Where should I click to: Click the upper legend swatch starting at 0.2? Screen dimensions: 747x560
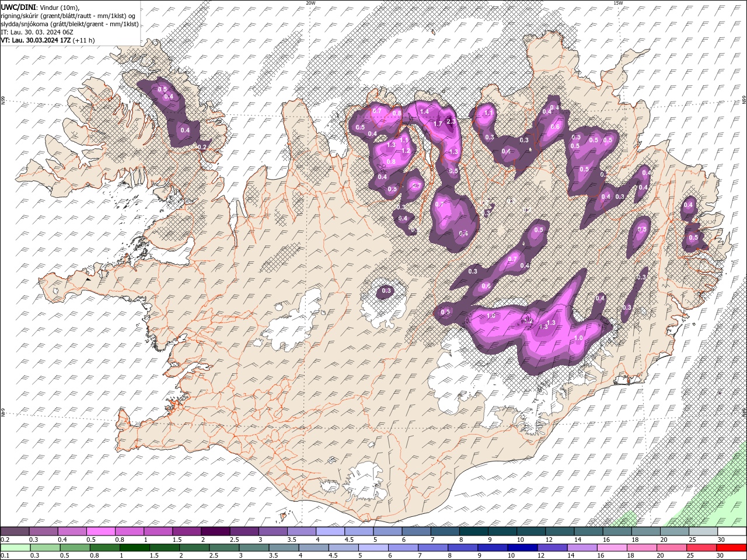(x=15, y=531)
